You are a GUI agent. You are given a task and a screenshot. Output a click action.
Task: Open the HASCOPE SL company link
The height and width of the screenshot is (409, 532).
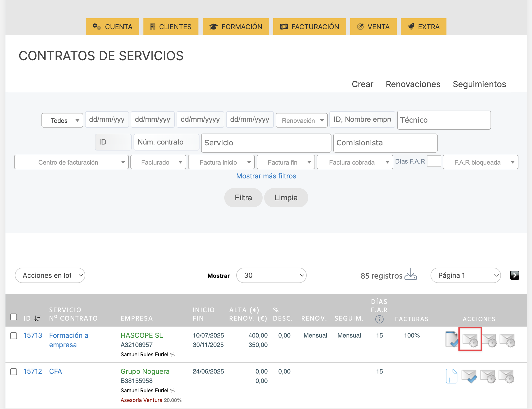coord(142,335)
